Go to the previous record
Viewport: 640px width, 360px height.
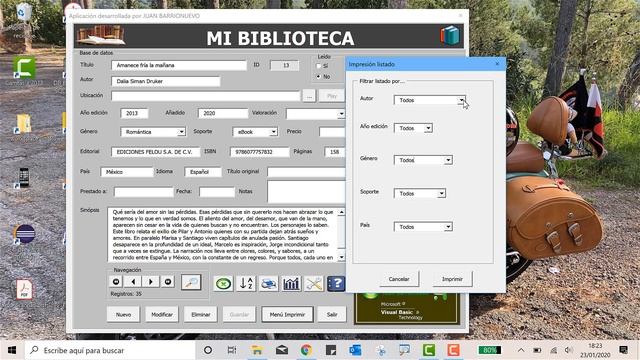point(133,282)
